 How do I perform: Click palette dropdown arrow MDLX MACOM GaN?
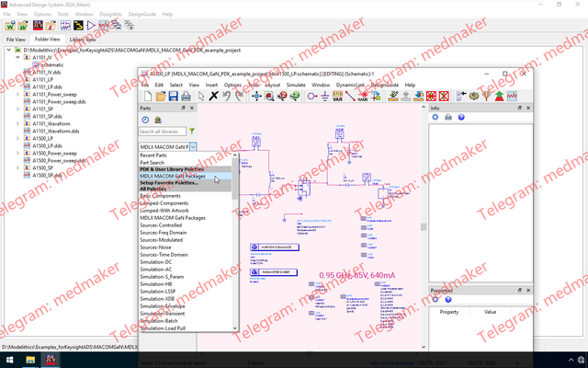[x=193, y=147]
